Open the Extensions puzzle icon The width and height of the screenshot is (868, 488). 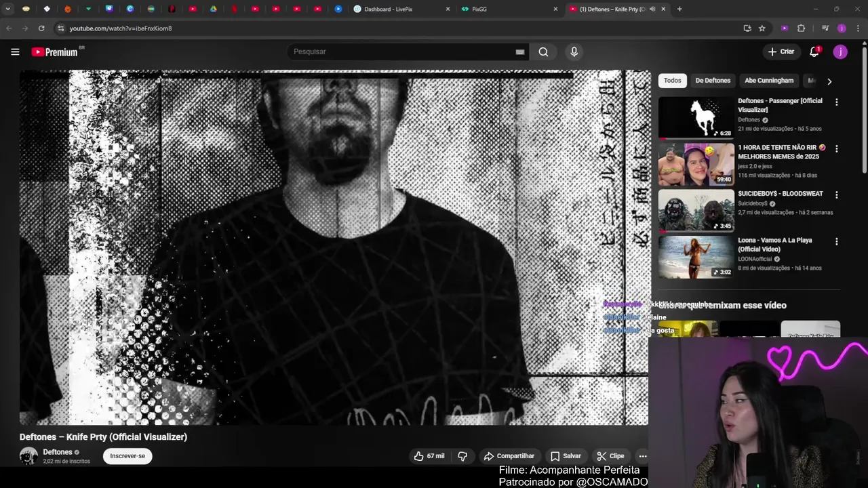pos(801,28)
